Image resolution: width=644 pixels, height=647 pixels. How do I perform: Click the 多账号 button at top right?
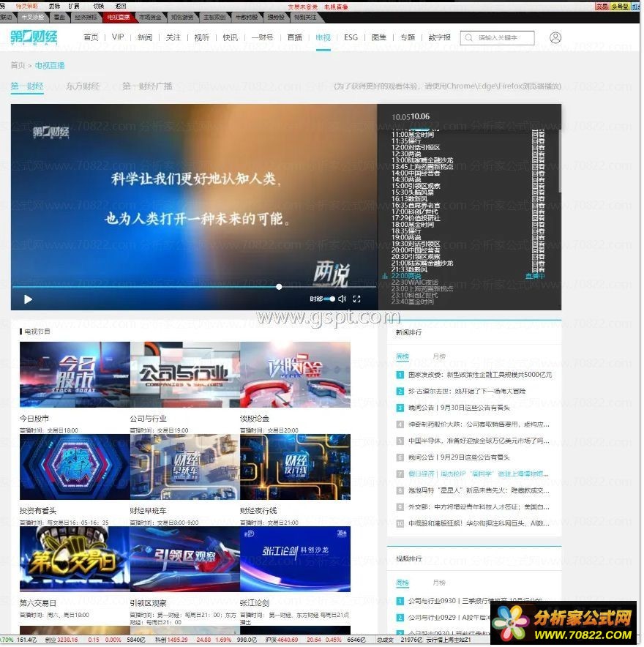[x=620, y=6]
